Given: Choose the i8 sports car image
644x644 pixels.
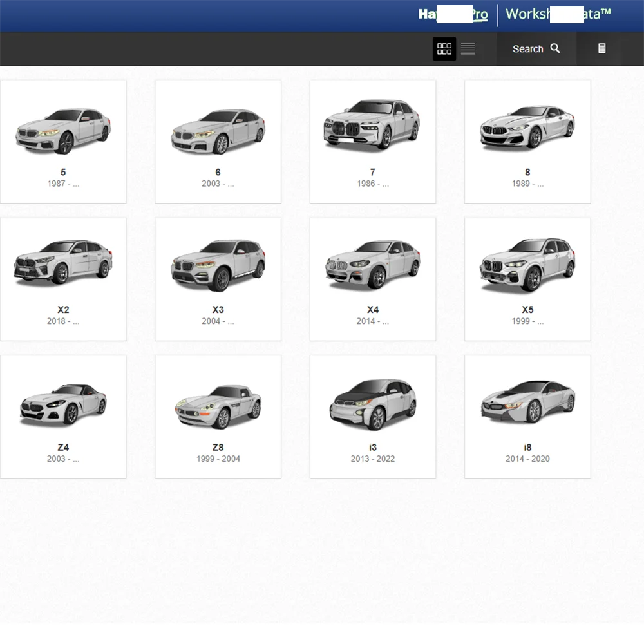Looking at the screenshot, I should coord(528,402).
